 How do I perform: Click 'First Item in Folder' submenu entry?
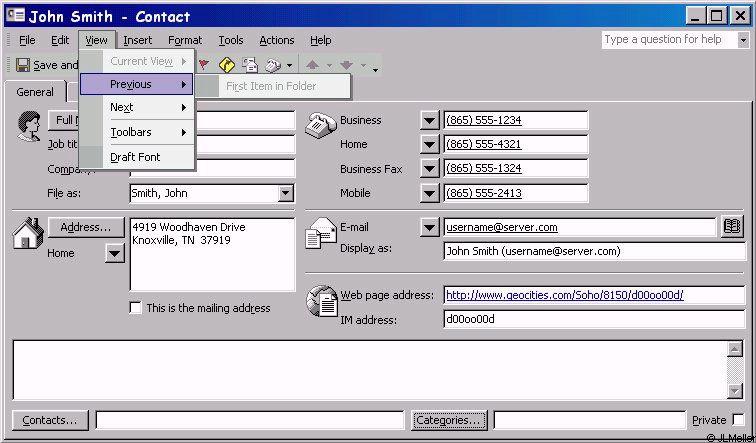coord(272,86)
